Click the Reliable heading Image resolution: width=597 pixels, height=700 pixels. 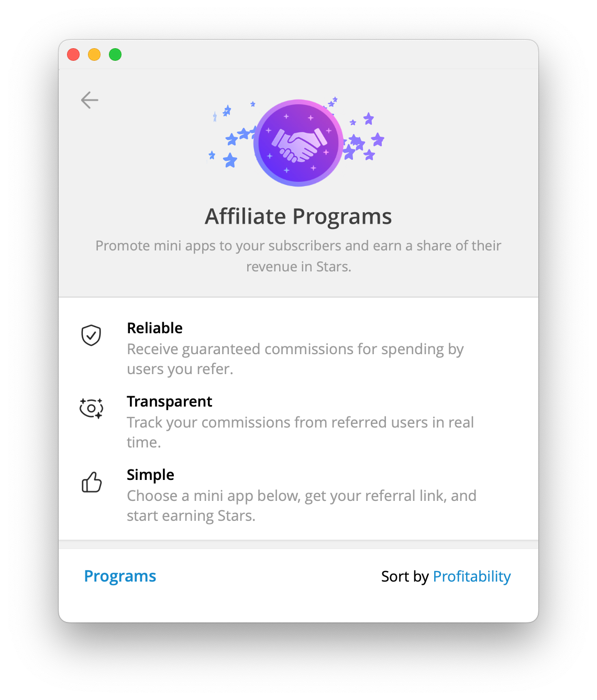[155, 328]
